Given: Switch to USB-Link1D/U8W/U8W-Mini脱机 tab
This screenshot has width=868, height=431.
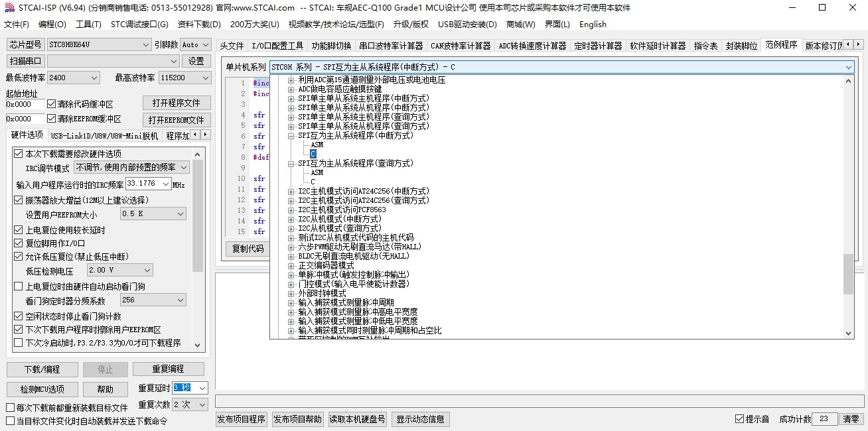Looking at the screenshot, I should pyautogui.click(x=105, y=136).
